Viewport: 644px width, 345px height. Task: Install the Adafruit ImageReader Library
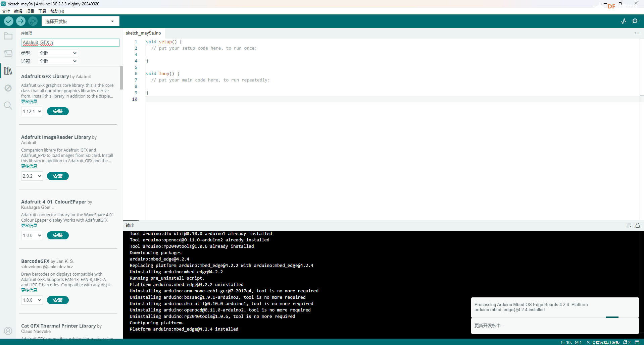(58, 176)
